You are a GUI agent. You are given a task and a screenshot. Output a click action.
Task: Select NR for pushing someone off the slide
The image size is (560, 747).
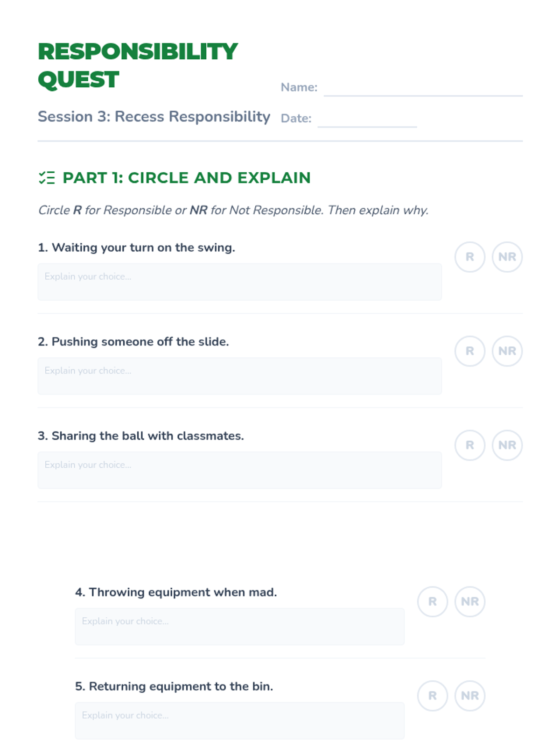coord(507,351)
